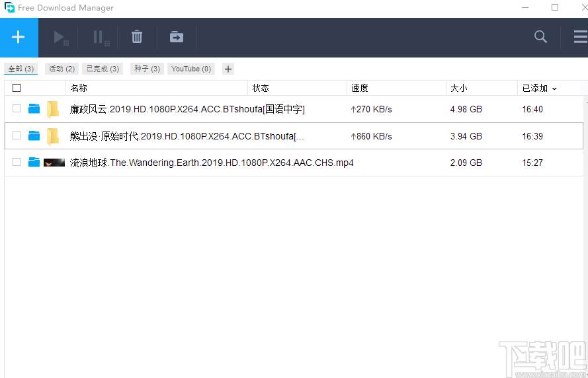The width and height of the screenshot is (588, 378).
Task: Sort by 大小 column header
Action: [458, 88]
